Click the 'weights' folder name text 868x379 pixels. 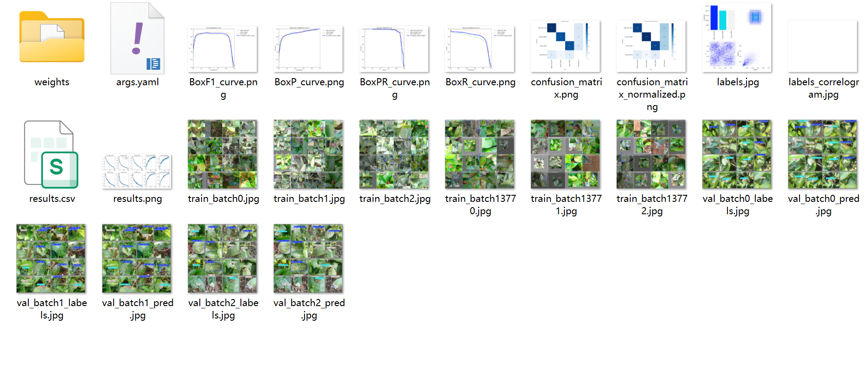coord(52,82)
